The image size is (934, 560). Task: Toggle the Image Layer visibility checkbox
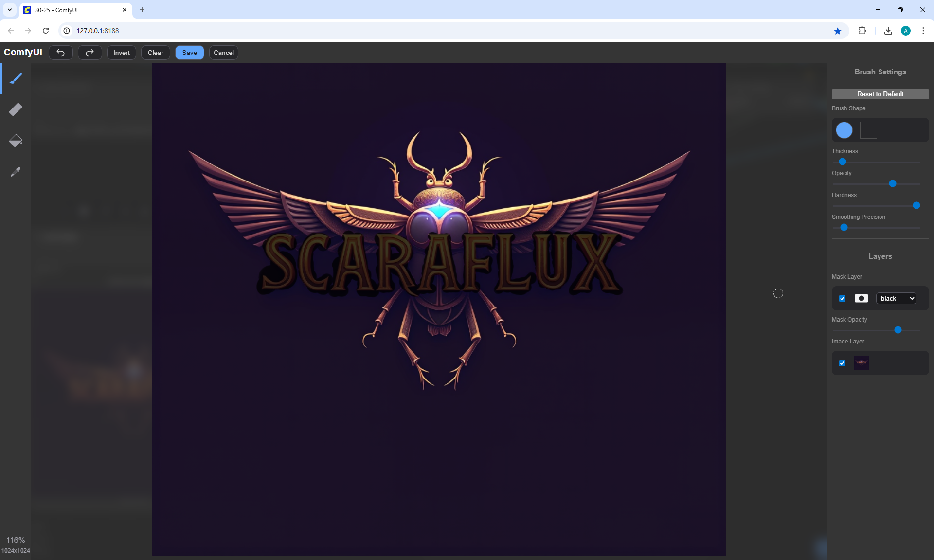click(x=843, y=363)
